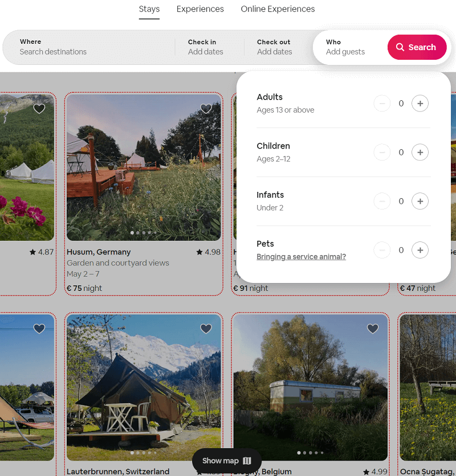Add a pet with the plus button
Viewport: 456px width, 476px height.
tap(420, 250)
